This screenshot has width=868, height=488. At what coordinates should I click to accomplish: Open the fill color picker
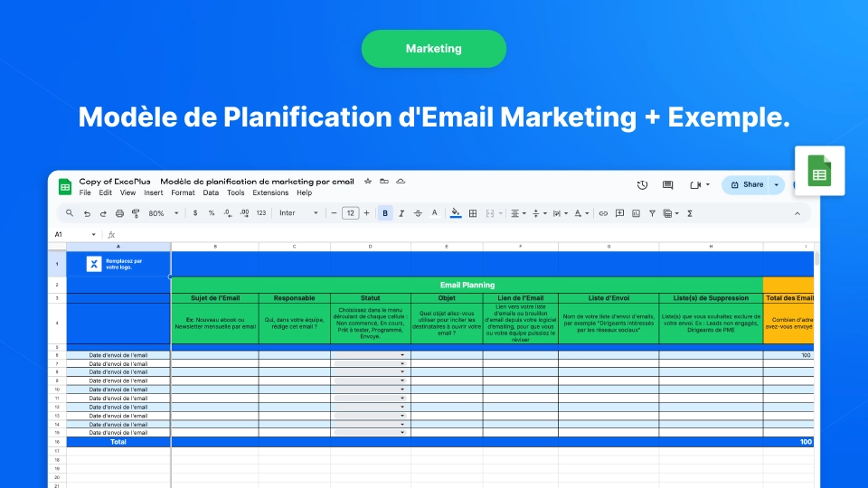click(x=456, y=213)
